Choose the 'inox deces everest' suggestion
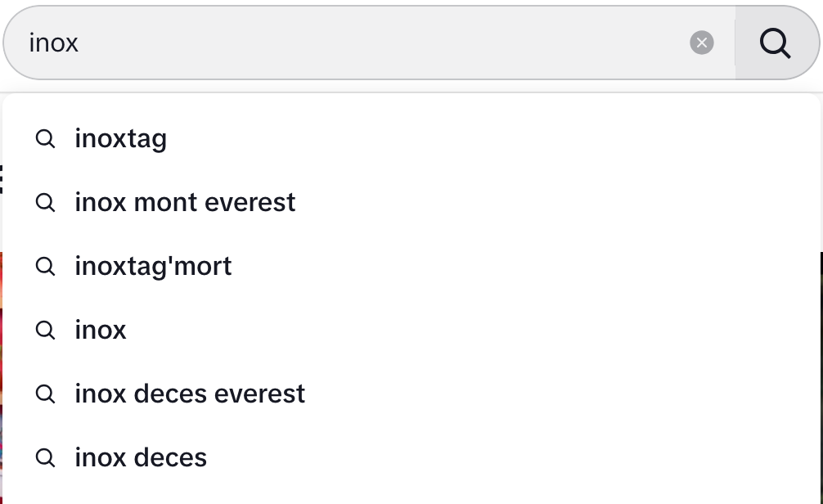823x504 pixels. pos(411,394)
